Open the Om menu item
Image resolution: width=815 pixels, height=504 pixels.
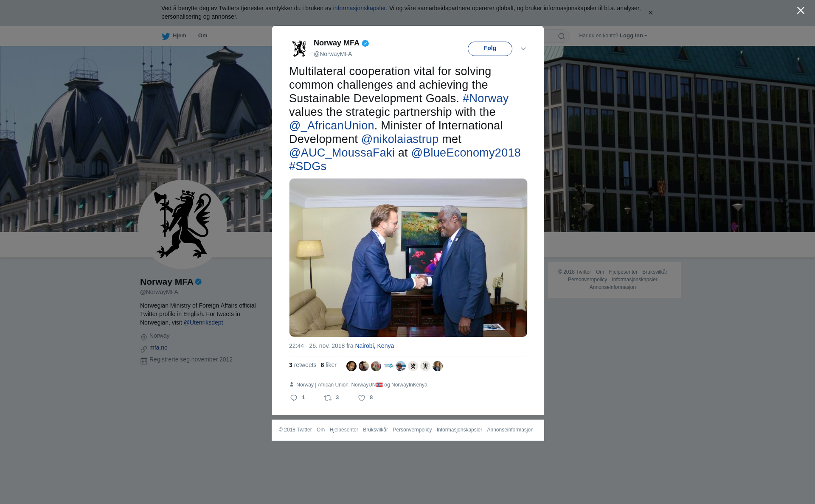(x=202, y=36)
